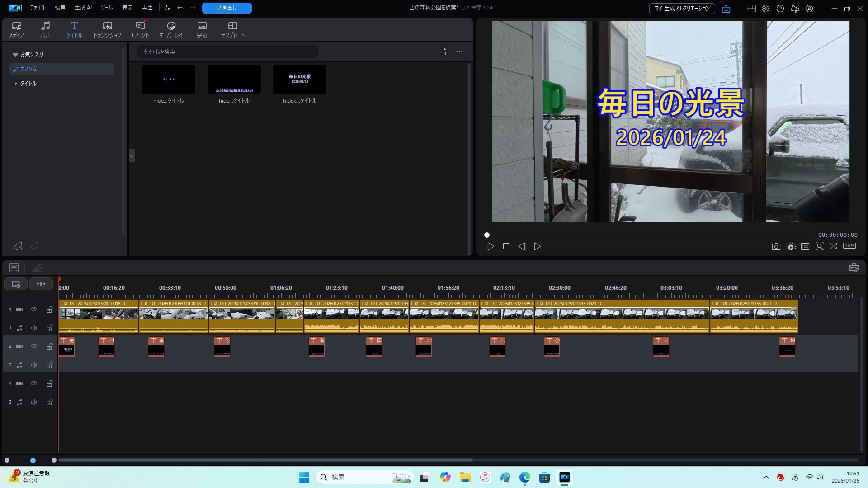Hide video track 1 with eye icon
Image resolution: width=868 pixels, height=488 pixels.
[34, 310]
